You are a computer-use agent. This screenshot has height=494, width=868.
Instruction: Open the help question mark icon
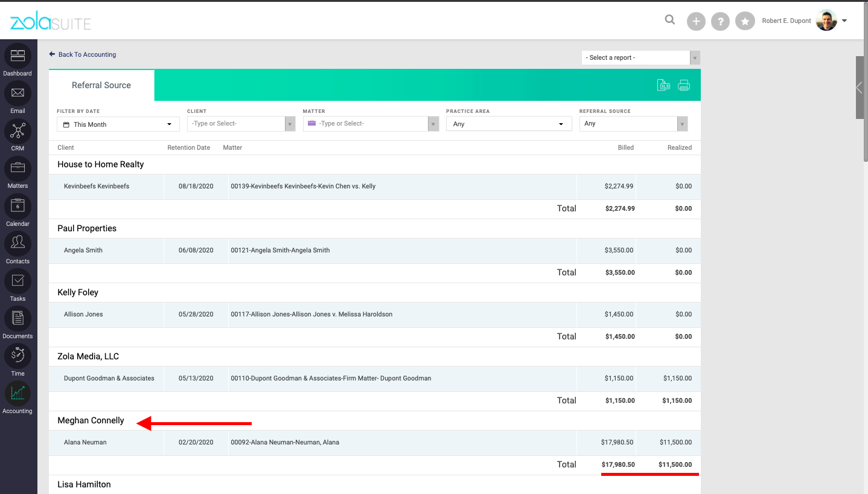[x=720, y=22]
